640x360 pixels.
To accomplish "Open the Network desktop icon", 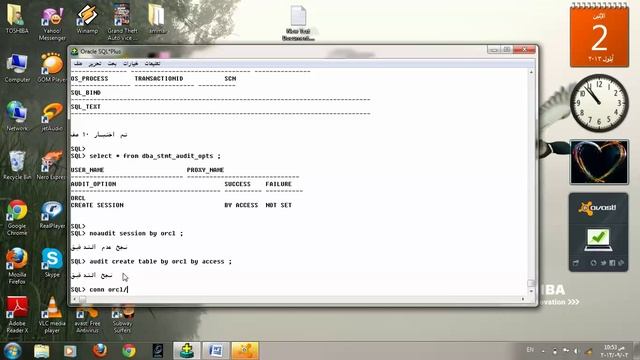I will pyautogui.click(x=17, y=116).
